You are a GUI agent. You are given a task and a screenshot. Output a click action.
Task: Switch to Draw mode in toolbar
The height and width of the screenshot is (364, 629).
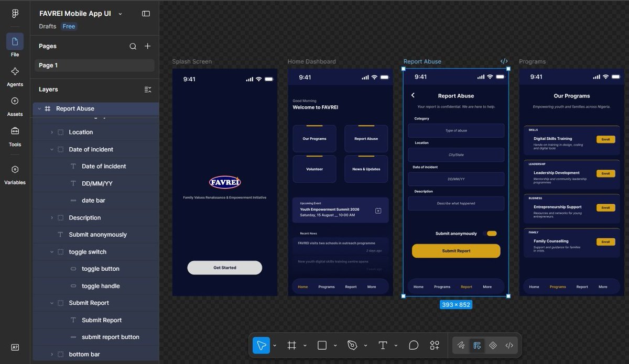click(x=461, y=345)
